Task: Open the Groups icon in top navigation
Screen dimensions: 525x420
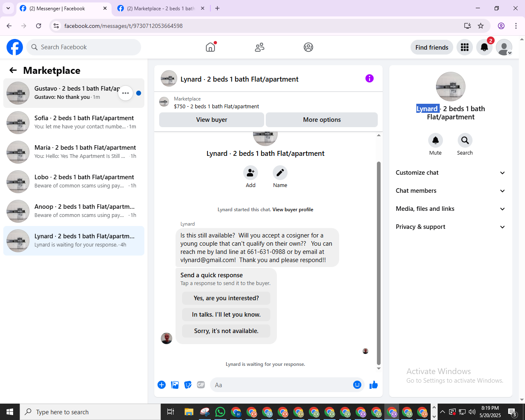Action: [308, 47]
